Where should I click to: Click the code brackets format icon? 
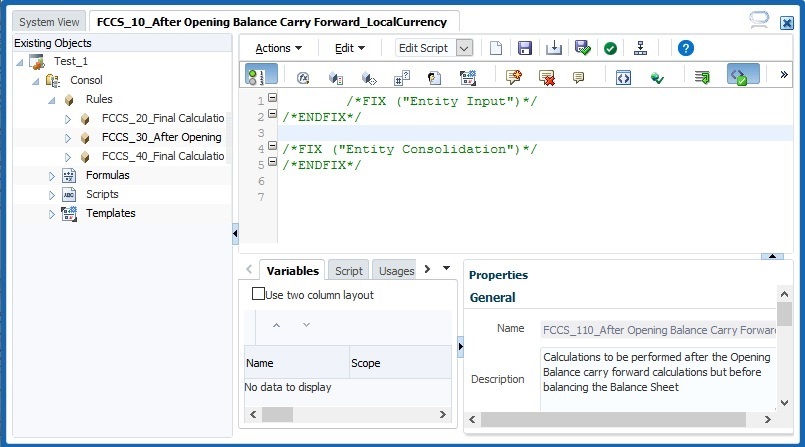623,78
